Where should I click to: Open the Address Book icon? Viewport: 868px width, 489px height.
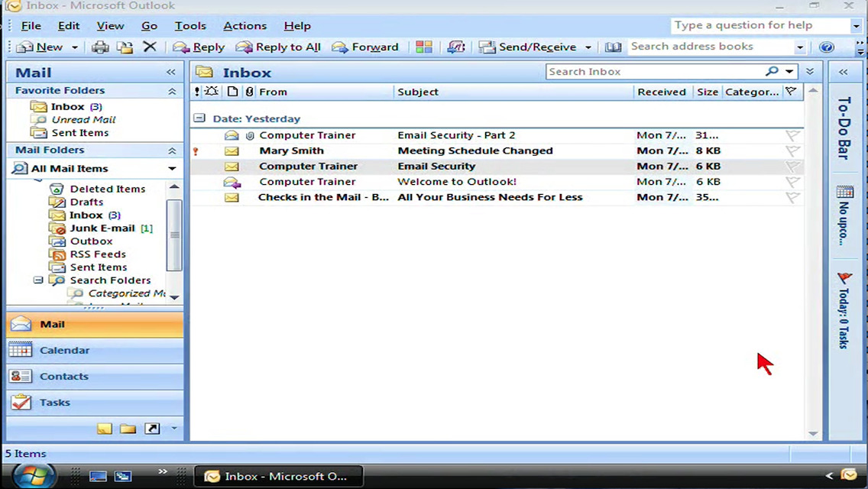(x=613, y=47)
